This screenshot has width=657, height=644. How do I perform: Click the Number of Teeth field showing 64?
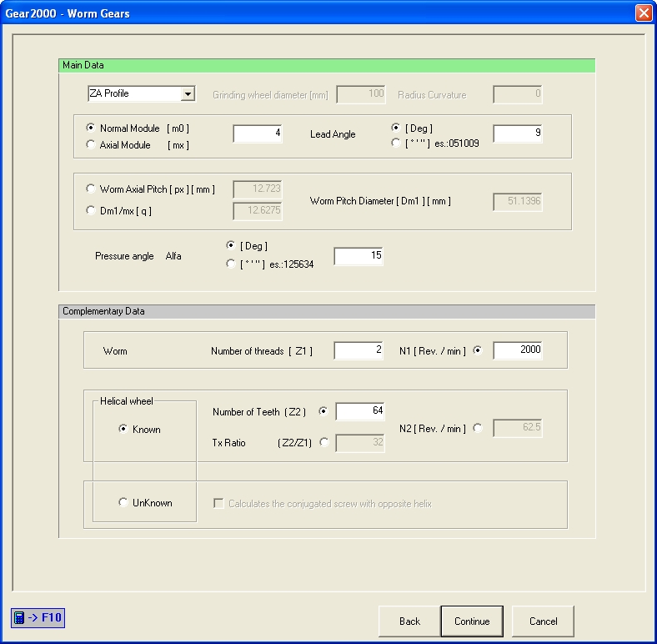coord(360,411)
